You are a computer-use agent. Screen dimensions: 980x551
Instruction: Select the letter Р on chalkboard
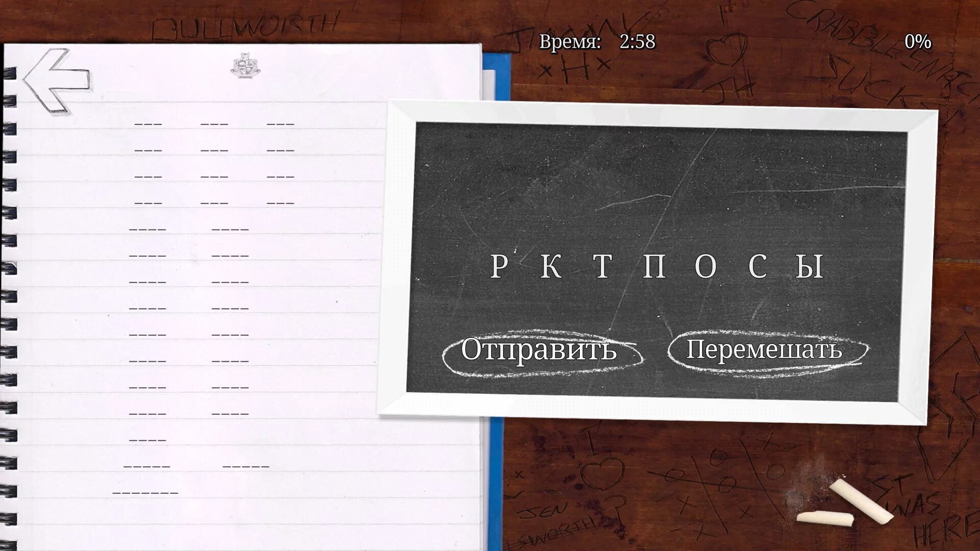499,266
